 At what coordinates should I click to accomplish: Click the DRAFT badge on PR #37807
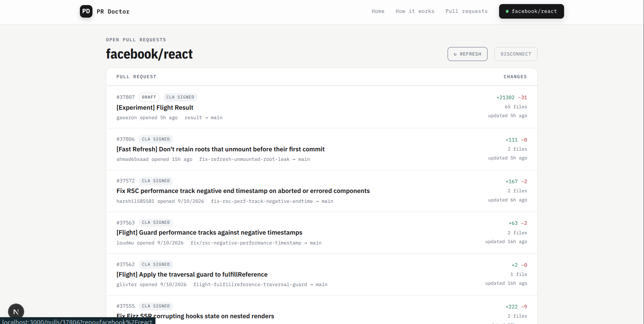click(x=149, y=97)
